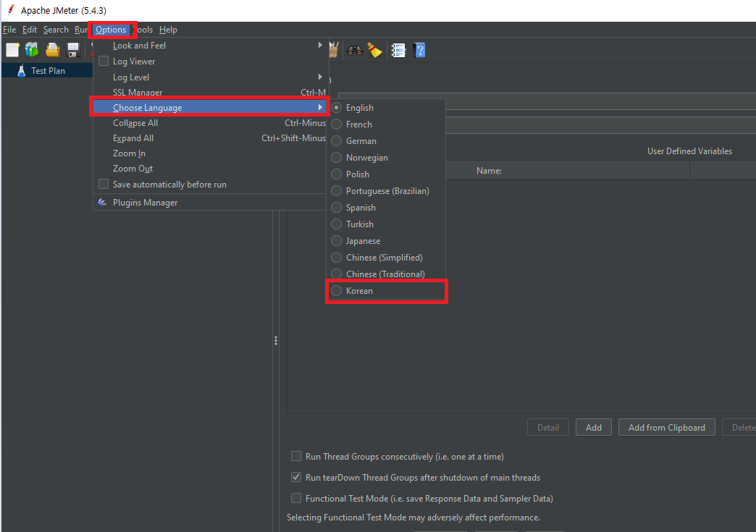Open the File menu
The width and height of the screenshot is (756, 532).
9,30
